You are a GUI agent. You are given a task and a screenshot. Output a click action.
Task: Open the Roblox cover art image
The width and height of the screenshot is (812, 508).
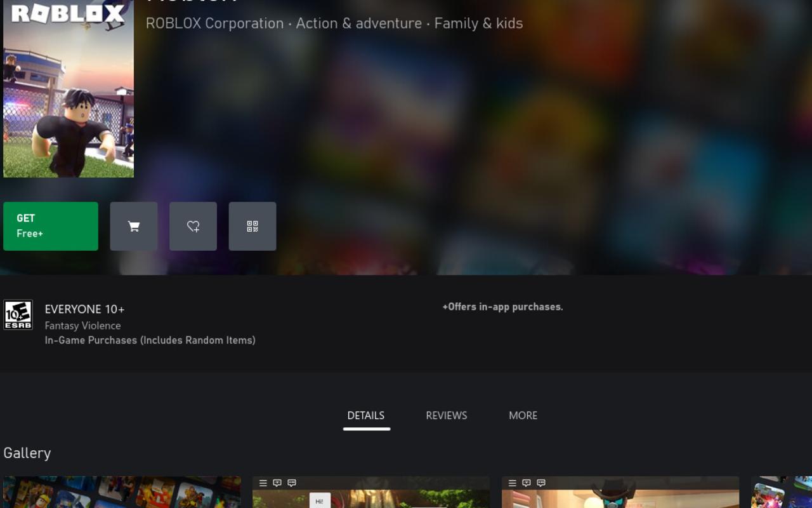69,89
